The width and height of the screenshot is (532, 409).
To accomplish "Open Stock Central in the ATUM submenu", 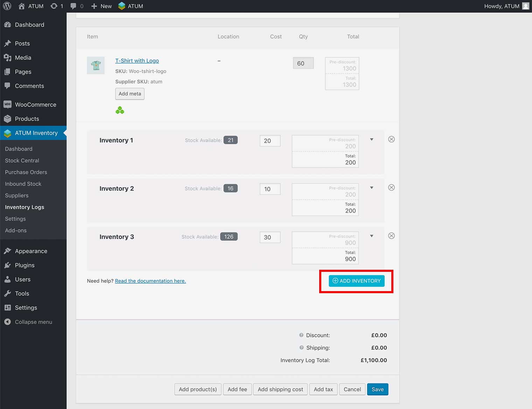I will (x=22, y=161).
